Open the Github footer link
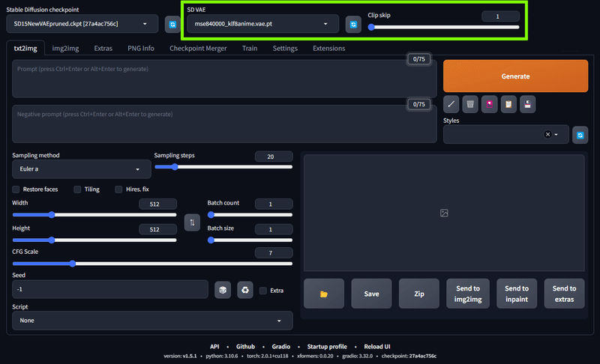Image resolution: width=600 pixels, height=364 pixels. coord(245,347)
